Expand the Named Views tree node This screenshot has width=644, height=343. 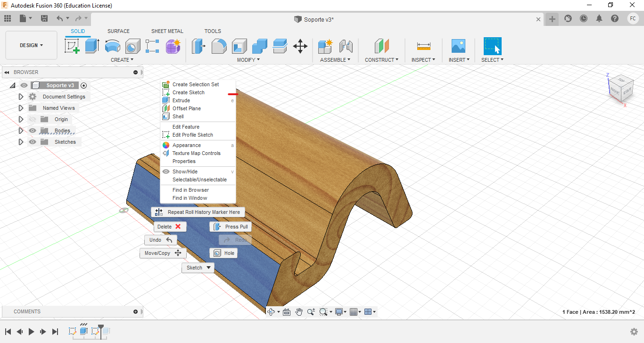[21, 108]
